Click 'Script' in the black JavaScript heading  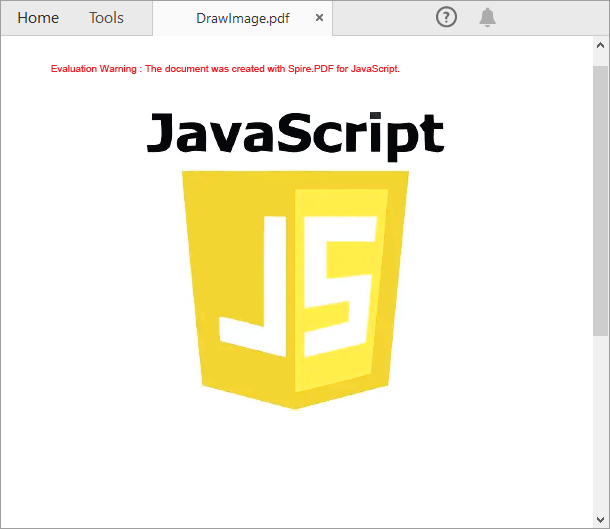point(360,134)
